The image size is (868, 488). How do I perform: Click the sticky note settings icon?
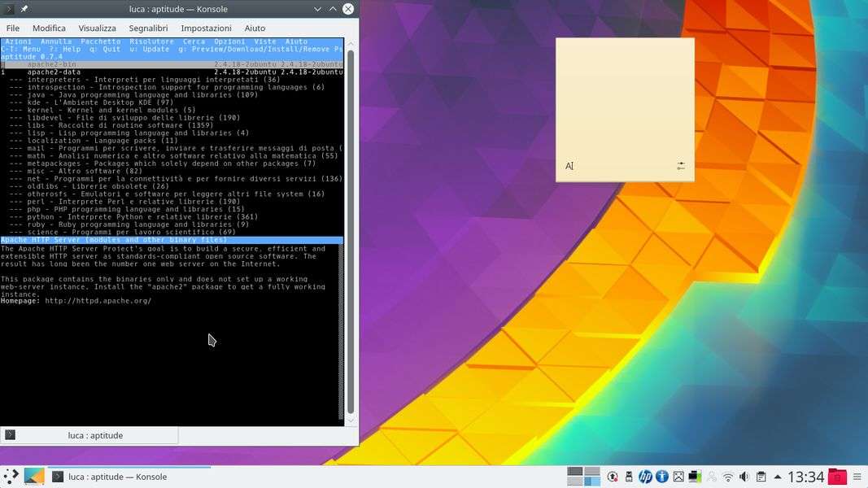coord(681,166)
